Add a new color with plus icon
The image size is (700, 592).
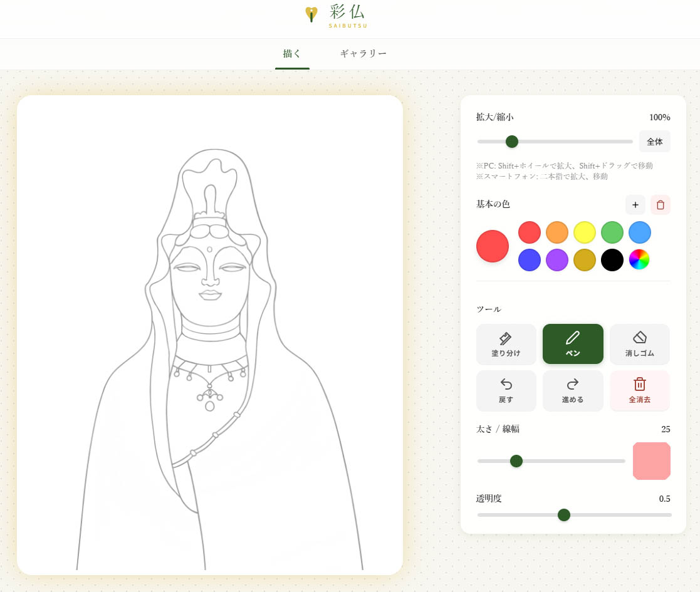(x=635, y=205)
